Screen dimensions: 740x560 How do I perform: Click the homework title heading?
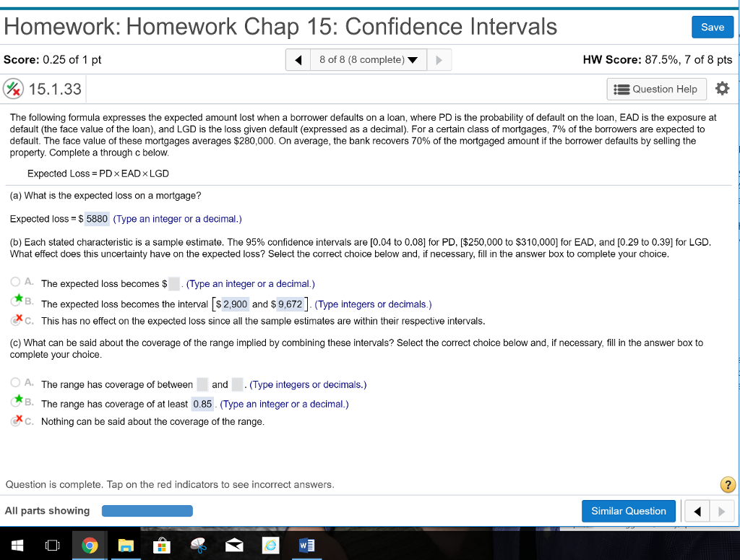[x=280, y=27]
